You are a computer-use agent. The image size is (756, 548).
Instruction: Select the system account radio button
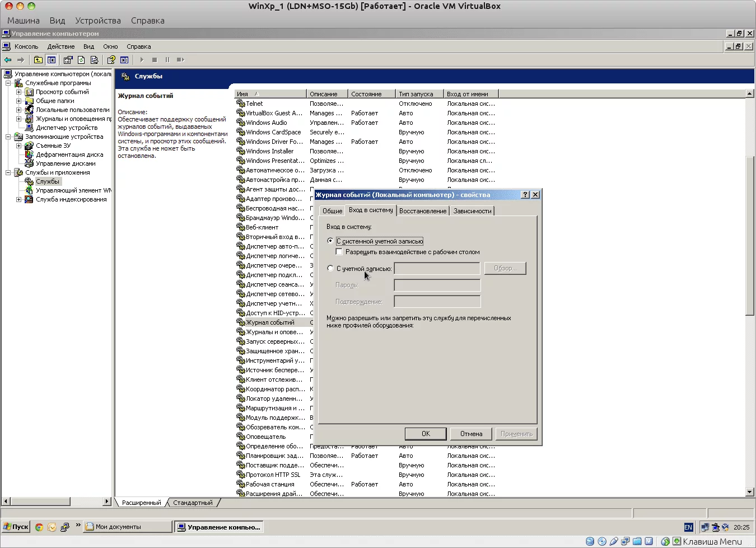[x=330, y=241]
